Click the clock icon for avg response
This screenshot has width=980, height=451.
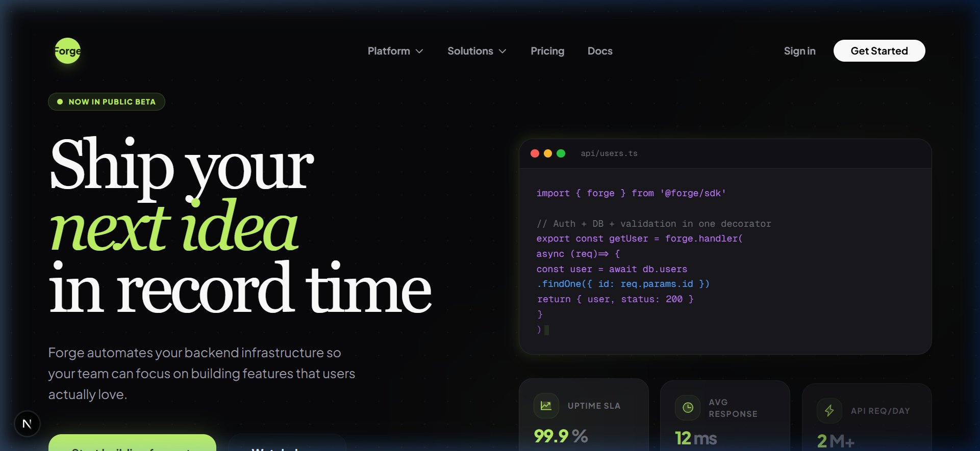click(x=688, y=408)
